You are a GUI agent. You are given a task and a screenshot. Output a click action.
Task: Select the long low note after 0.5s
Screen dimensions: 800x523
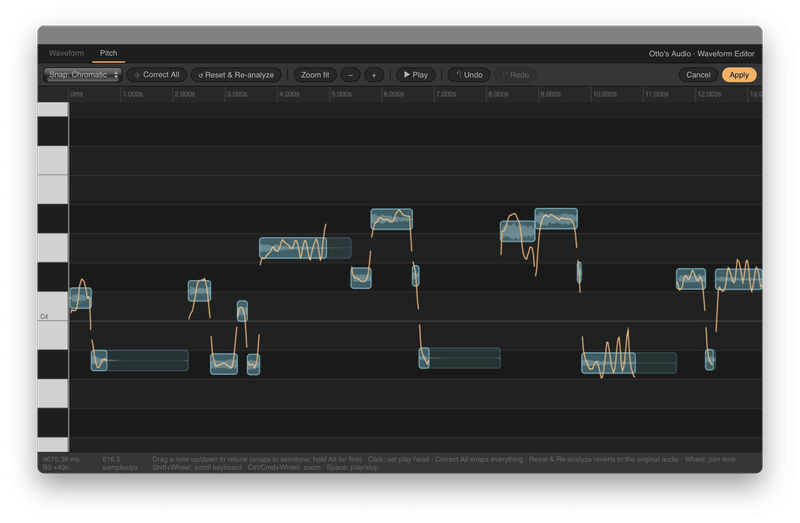pos(140,360)
